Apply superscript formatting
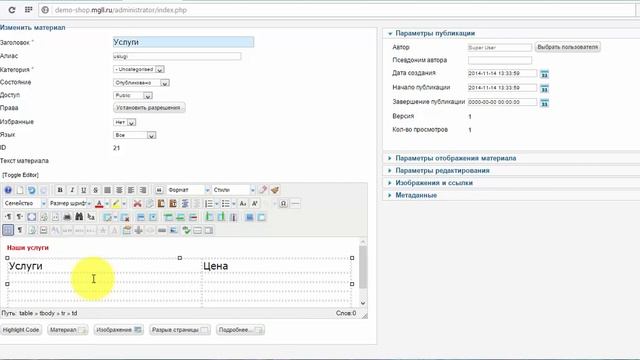 point(255,203)
